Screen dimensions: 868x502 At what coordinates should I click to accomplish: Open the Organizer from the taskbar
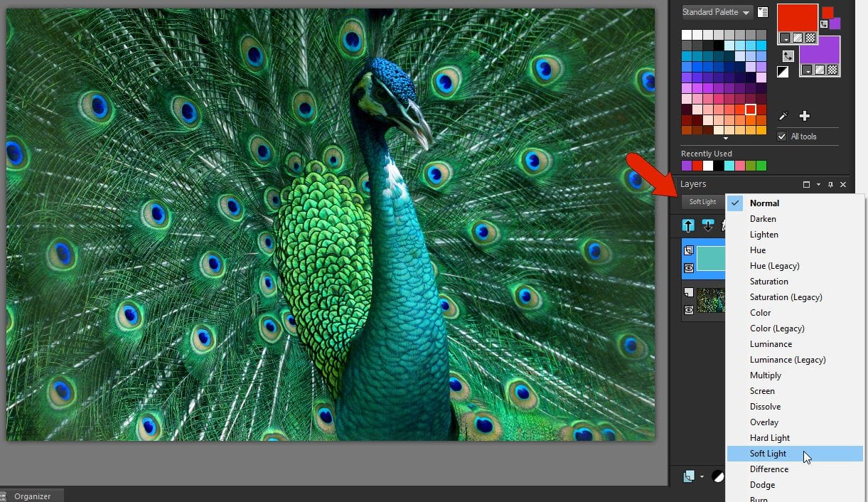point(33,496)
